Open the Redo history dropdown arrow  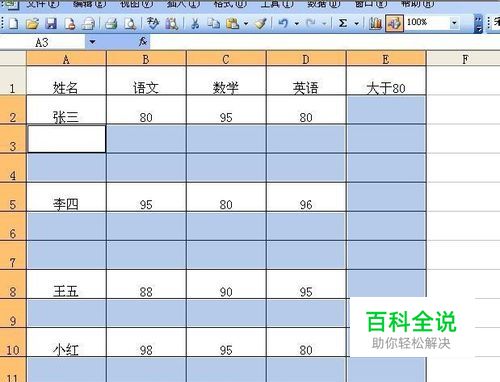[x=324, y=24]
